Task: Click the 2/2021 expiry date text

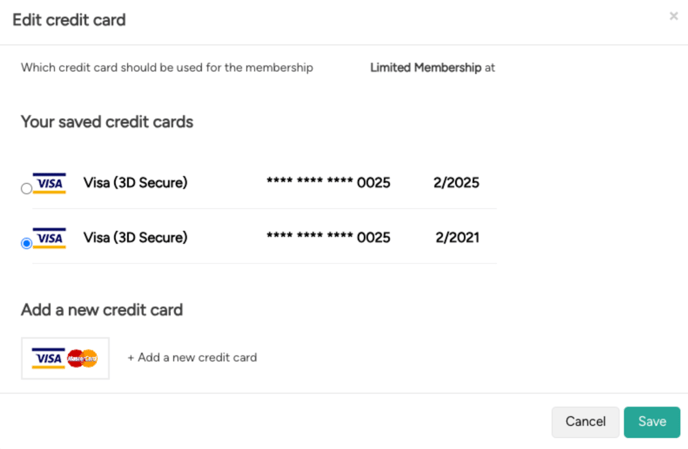Action: [457, 237]
